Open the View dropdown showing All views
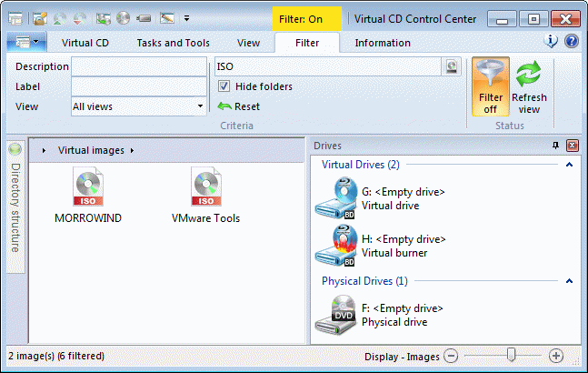 [x=138, y=106]
